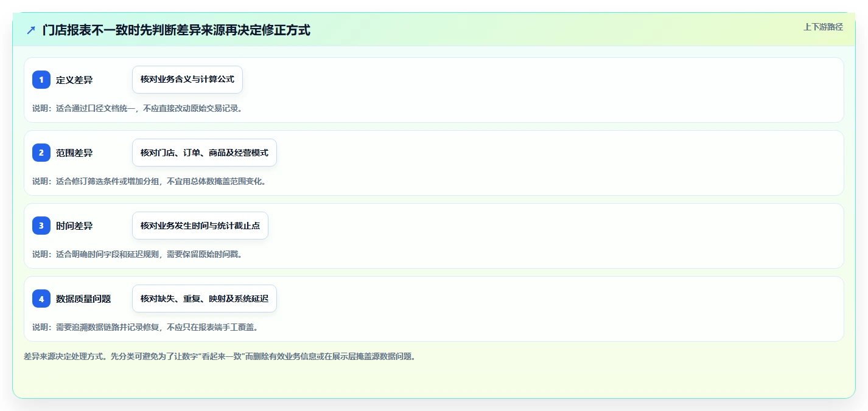Screen dimensions: 868x411
Task: Click the 核对业务发生时间与统计截止点 chip
Action: coord(200,226)
